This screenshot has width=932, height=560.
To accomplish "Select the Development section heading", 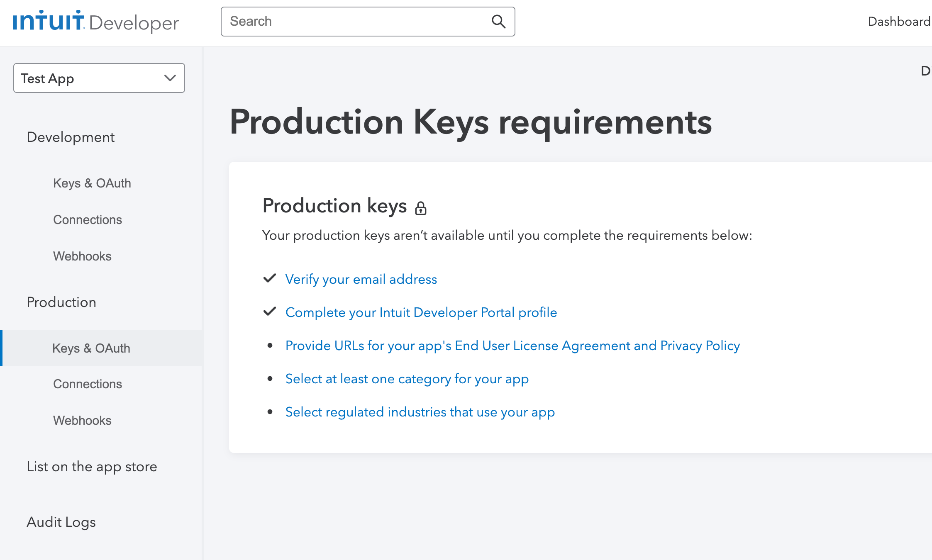I will tap(71, 137).
